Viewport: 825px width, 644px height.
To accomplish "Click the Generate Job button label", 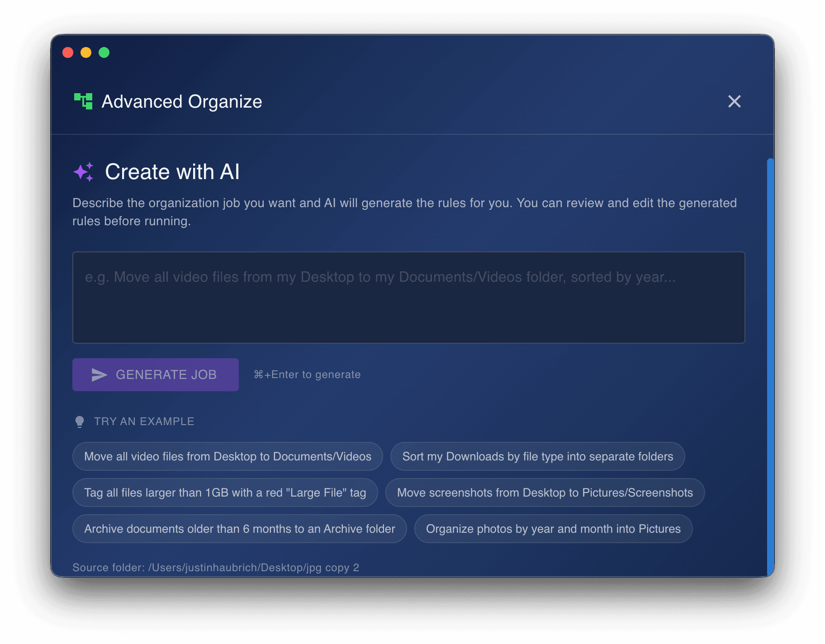I will (166, 375).
